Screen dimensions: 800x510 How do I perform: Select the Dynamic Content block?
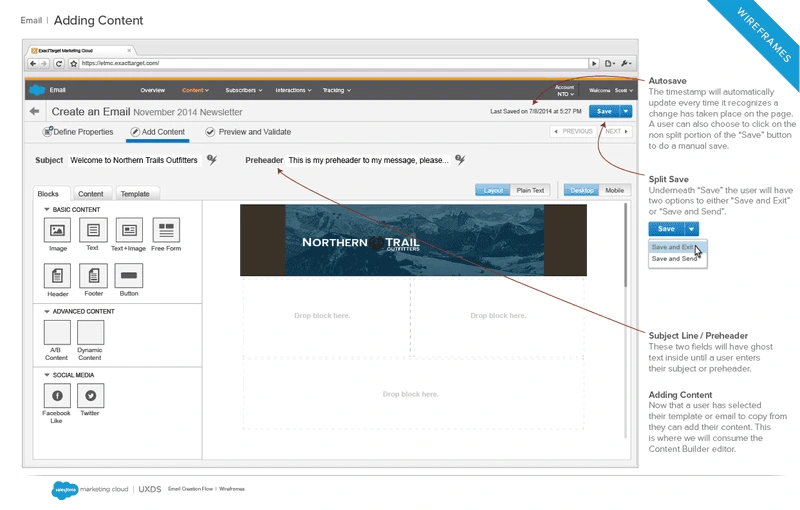point(90,333)
